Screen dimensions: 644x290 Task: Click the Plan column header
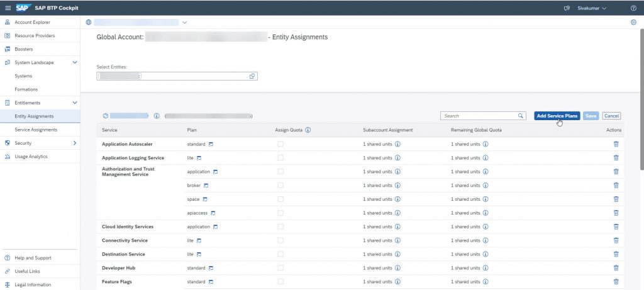click(x=192, y=130)
